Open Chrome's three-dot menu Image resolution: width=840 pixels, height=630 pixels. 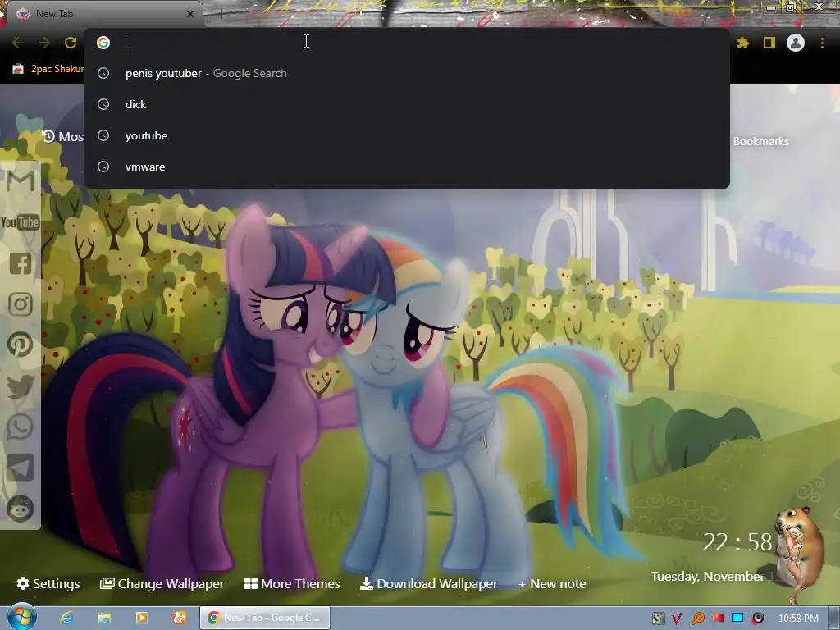[x=822, y=43]
